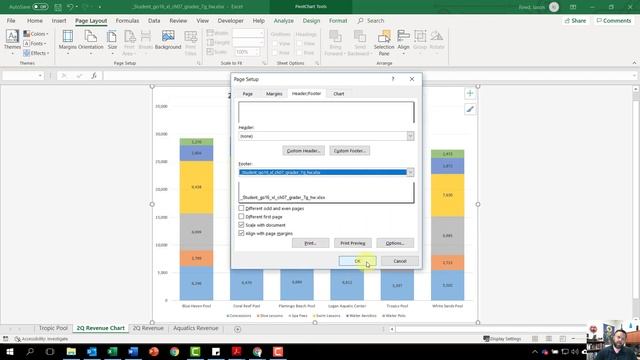
Task: Click Display Settings in status bar
Action: pyautogui.click(x=502, y=339)
